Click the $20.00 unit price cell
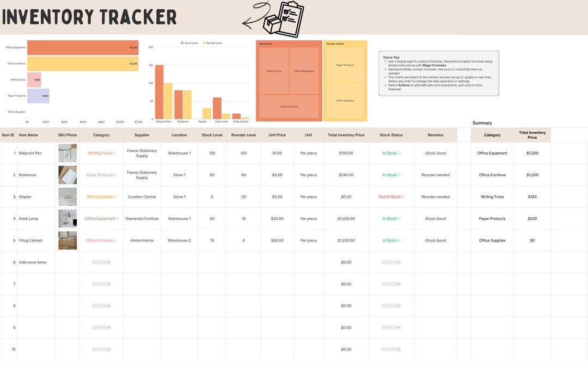 (x=277, y=219)
